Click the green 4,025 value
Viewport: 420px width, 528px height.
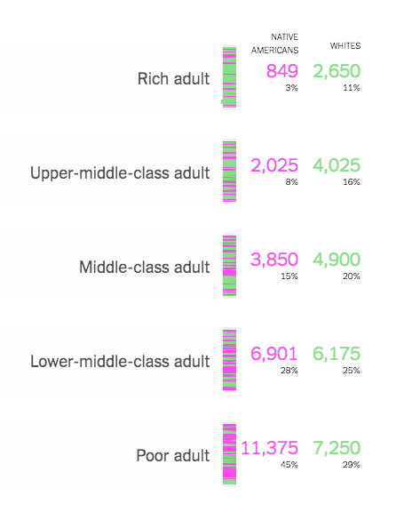[337, 165]
